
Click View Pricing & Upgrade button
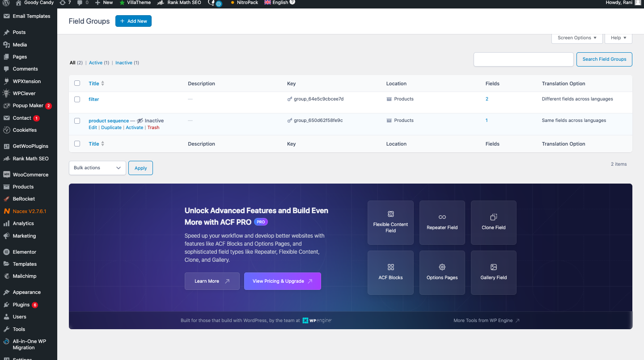click(283, 281)
